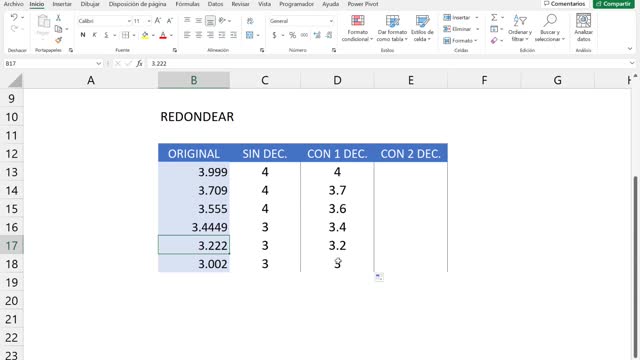Viewport: 640px width, 360px height.
Task: Click the Fill down icon
Action: pos(494,29)
